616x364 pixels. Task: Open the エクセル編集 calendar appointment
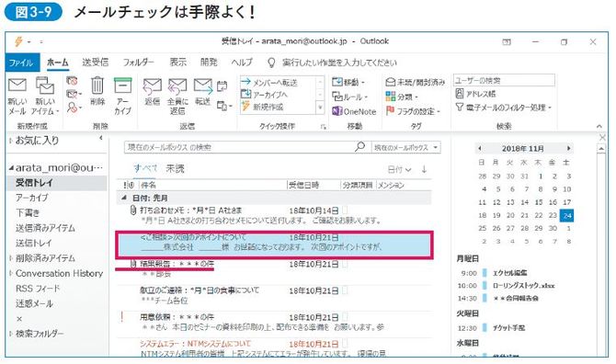click(509, 272)
